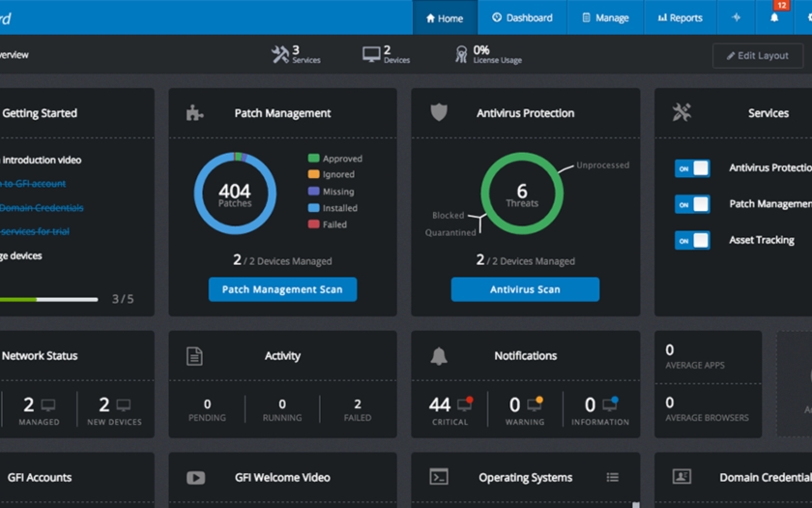
Task: Click the Domain Credentials ID card icon
Action: click(681, 476)
